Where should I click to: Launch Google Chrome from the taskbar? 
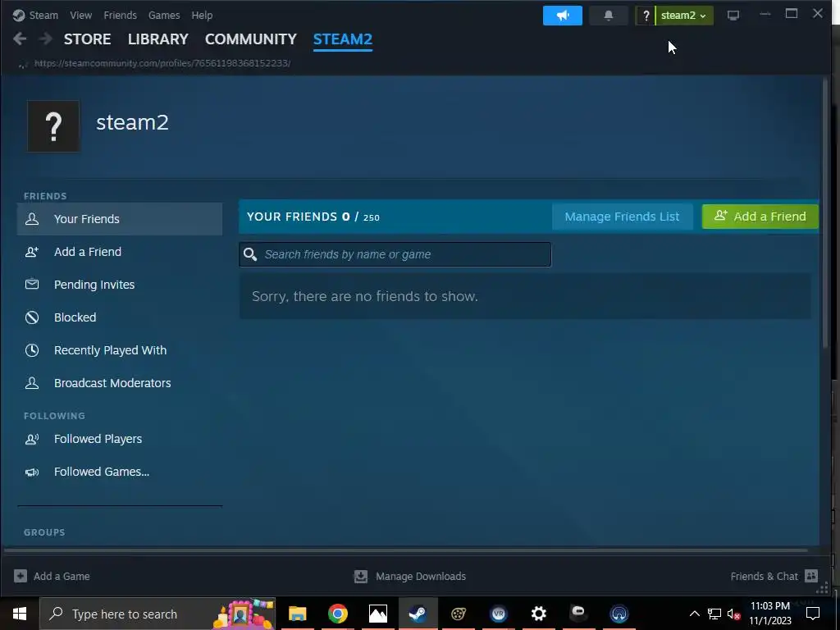pos(337,614)
